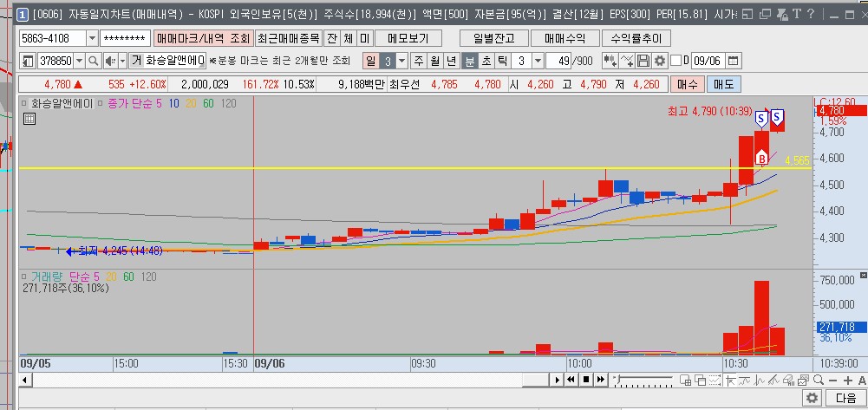Click the gear icon beside 다음 button
The width and height of the screenshot is (868, 410).
(813, 398)
